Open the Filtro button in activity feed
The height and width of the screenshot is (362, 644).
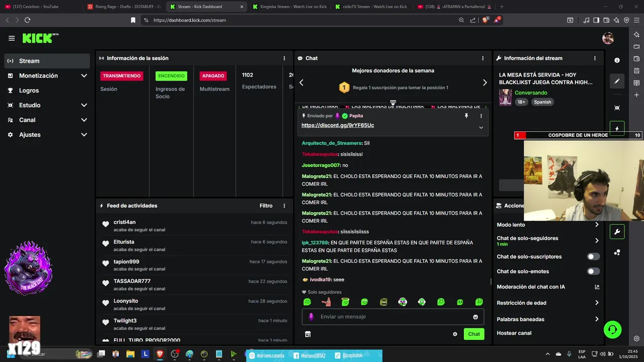[266, 206]
